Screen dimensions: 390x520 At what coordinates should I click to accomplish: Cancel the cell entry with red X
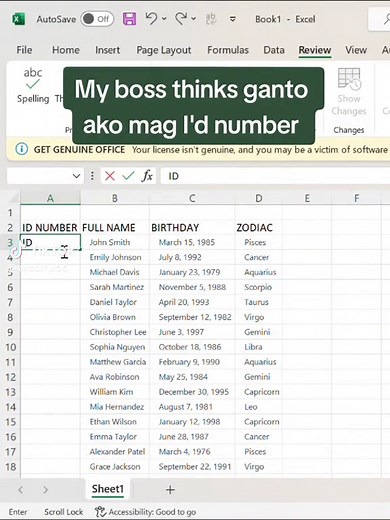(x=110, y=176)
